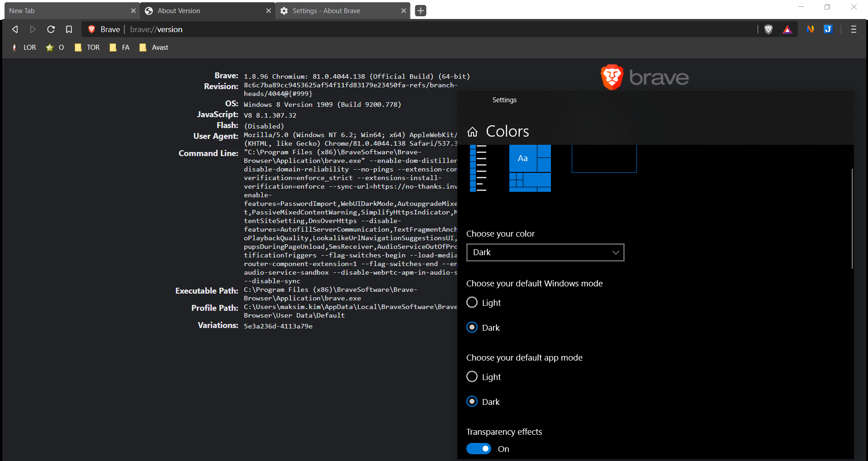Click the Brave site identity lion icon
868x461 pixels.
click(91, 29)
